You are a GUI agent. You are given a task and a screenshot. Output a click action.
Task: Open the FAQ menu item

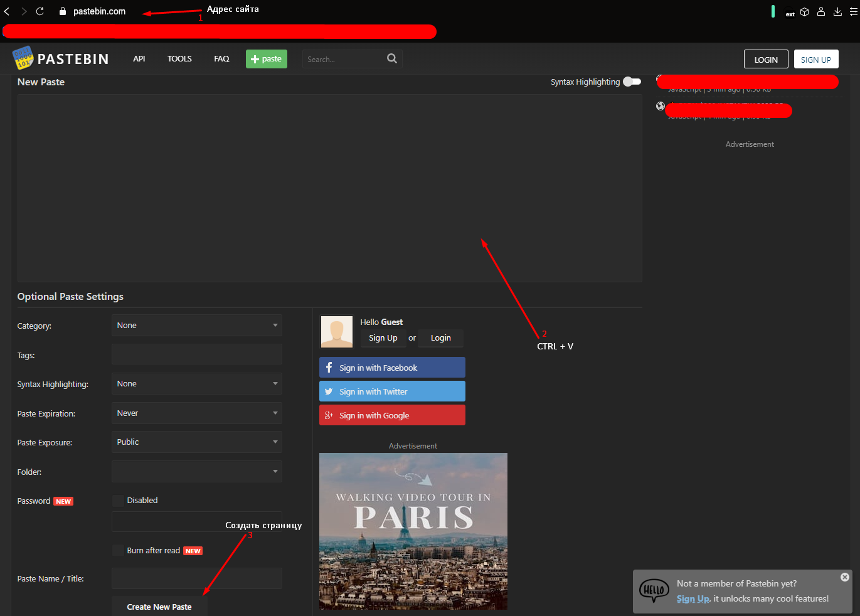[221, 59]
